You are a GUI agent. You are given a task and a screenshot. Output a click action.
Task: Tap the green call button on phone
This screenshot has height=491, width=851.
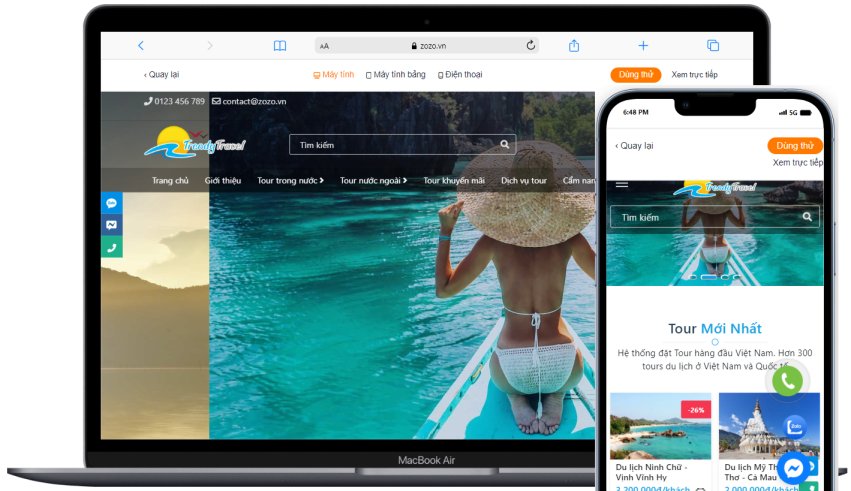click(788, 381)
